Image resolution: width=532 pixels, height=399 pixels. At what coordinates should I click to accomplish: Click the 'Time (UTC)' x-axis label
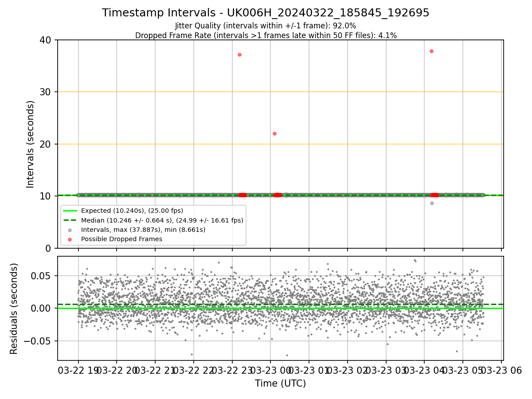point(280,383)
